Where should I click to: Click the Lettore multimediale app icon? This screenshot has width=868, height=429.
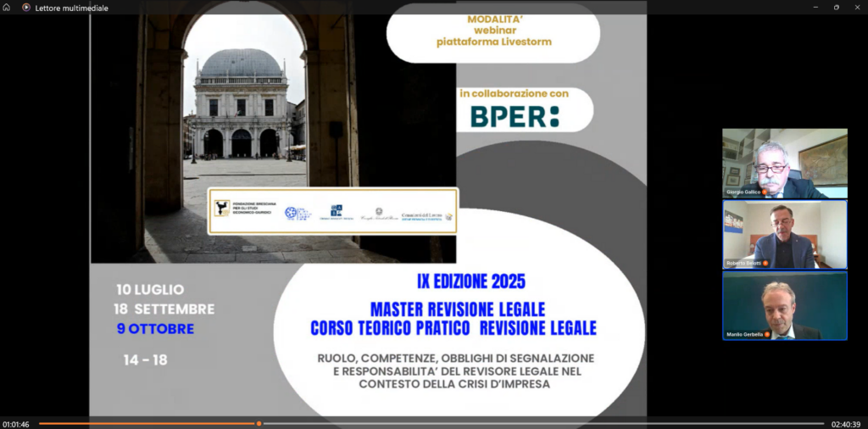click(25, 7)
